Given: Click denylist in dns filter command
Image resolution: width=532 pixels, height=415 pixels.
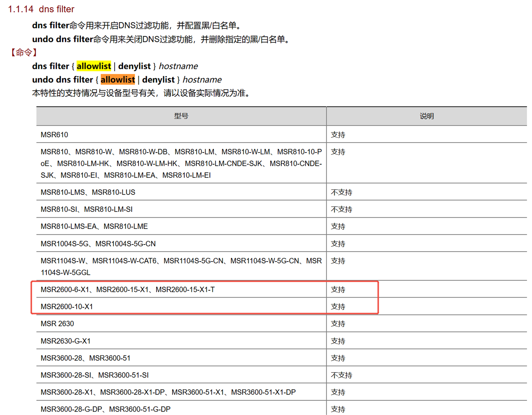Looking at the screenshot, I should (x=134, y=66).
